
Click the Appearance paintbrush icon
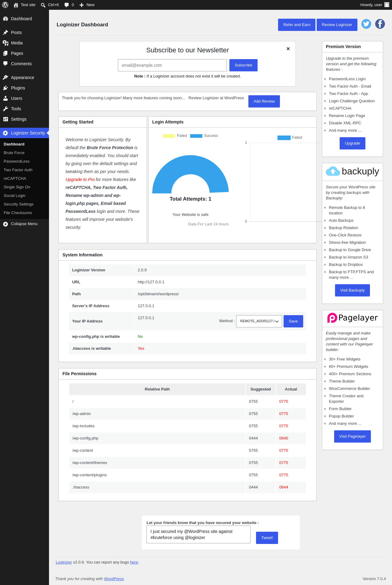[6, 77]
